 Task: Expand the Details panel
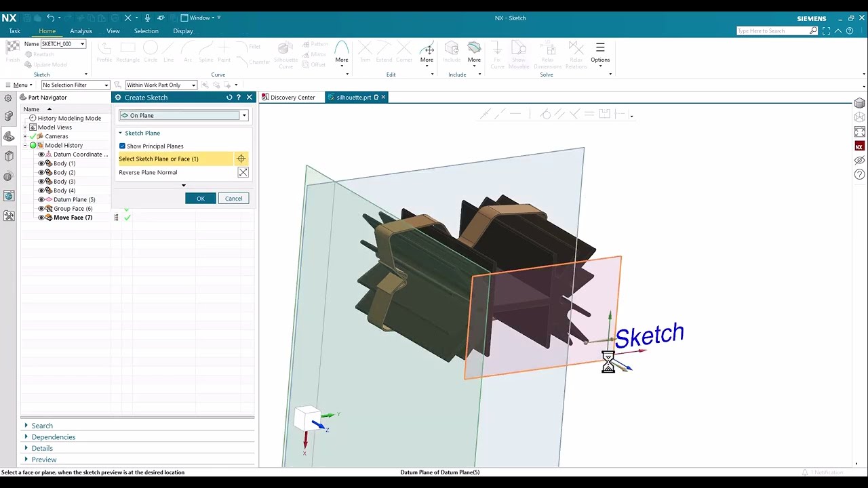pos(26,448)
